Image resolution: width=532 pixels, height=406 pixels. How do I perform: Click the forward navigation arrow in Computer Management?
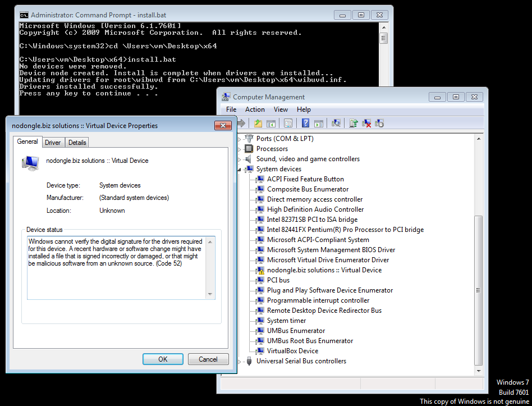click(x=242, y=123)
